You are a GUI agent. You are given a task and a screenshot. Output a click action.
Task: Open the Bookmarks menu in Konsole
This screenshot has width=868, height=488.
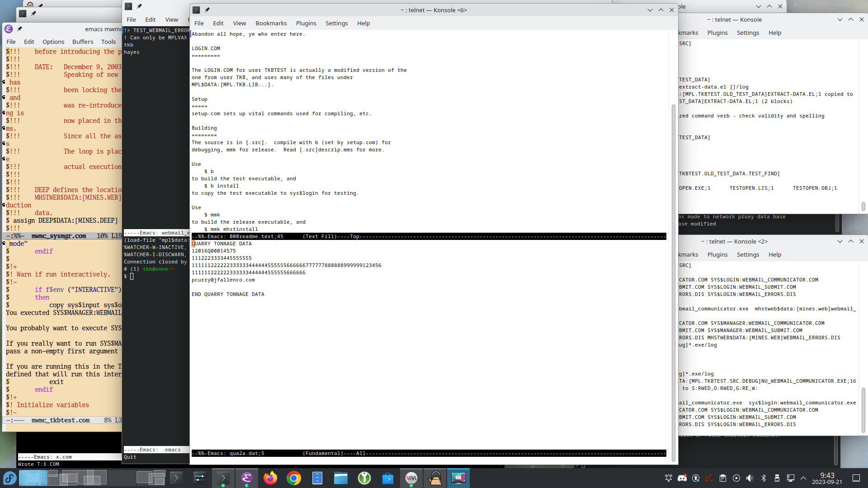point(270,23)
